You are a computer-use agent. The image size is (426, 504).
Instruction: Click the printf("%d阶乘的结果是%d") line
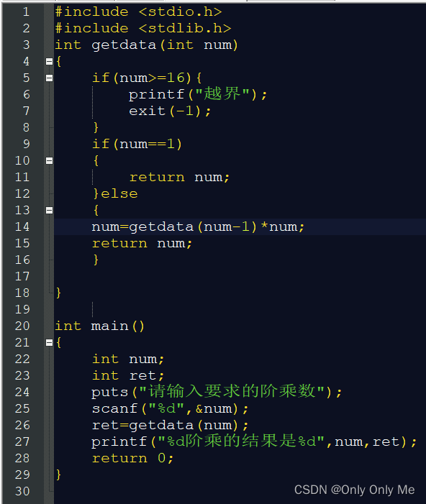tap(254, 441)
